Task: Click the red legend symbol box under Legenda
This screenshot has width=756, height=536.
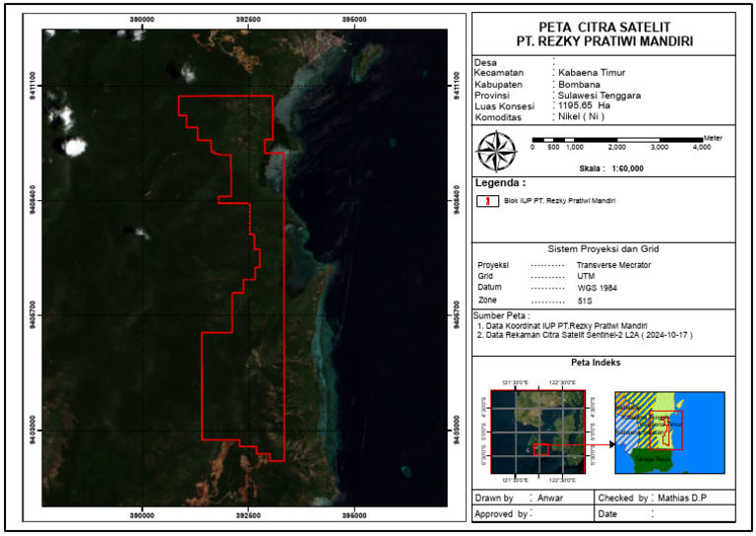Action: click(x=487, y=201)
